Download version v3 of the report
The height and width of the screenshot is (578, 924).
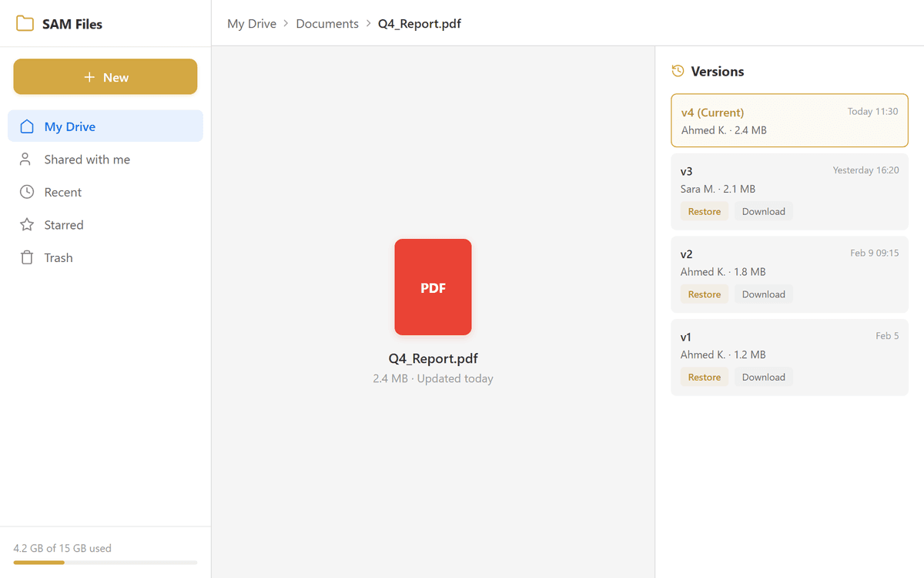[763, 211]
